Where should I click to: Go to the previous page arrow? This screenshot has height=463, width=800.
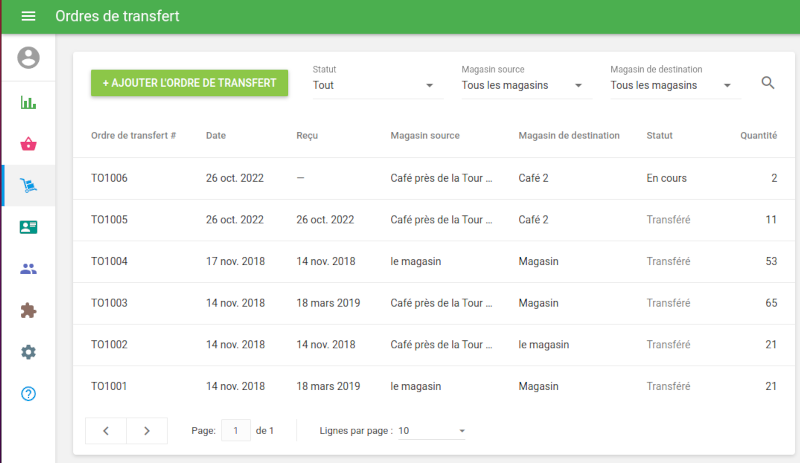[106, 431]
